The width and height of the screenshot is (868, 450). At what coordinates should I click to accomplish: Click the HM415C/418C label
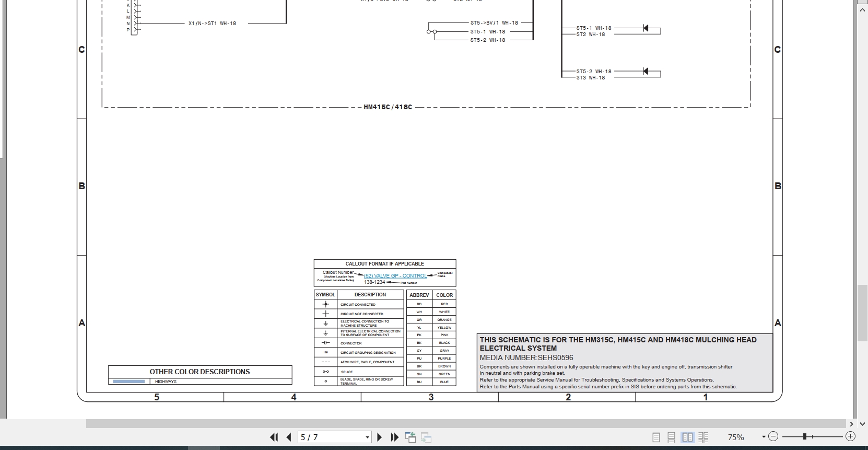click(x=388, y=107)
